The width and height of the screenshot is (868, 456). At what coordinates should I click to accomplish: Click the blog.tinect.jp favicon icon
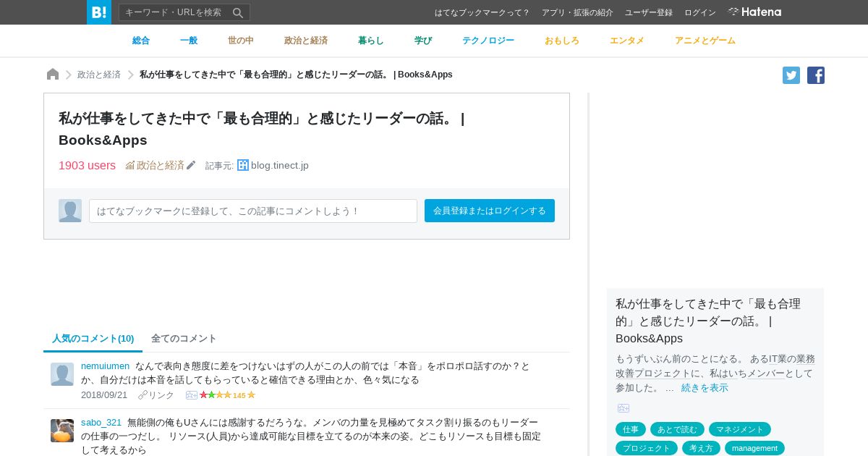[x=243, y=165]
